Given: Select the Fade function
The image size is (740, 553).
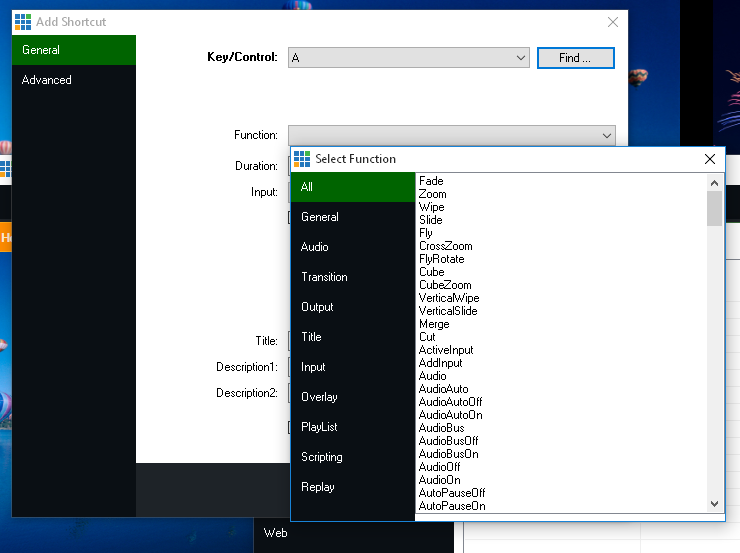Looking at the screenshot, I should 431,181.
